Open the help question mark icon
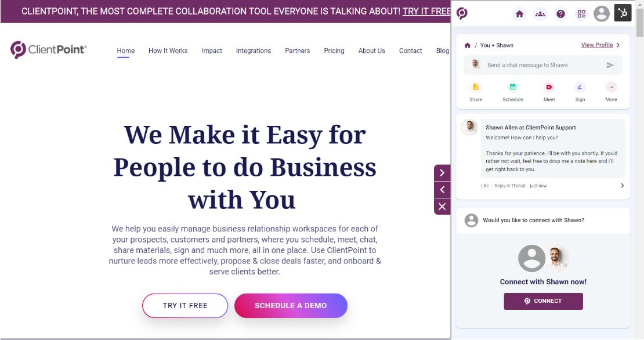The image size is (644, 340). coord(560,14)
